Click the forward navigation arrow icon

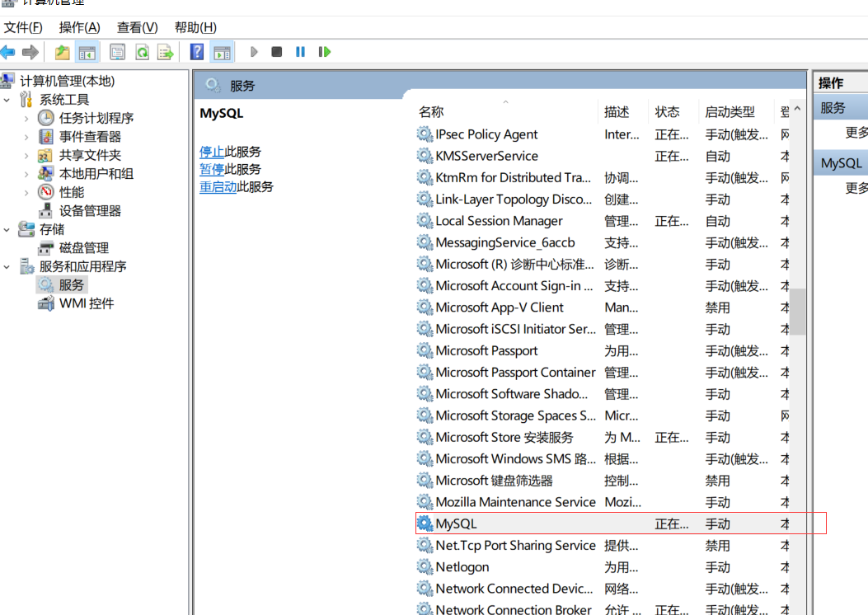[x=30, y=51]
